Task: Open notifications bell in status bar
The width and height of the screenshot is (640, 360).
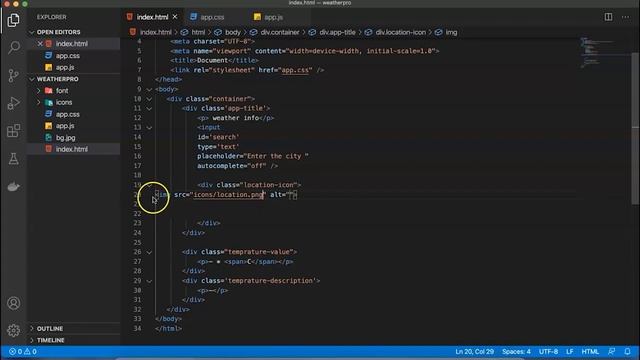Action: pos(627,351)
